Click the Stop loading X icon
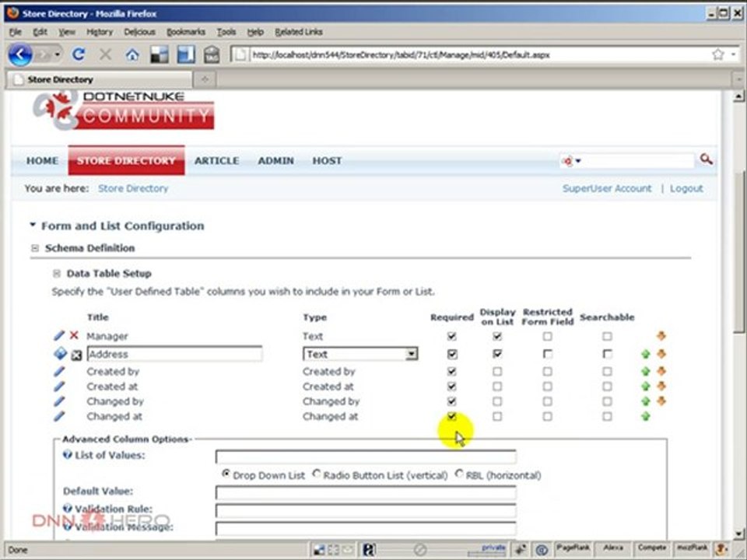The height and width of the screenshot is (560, 747). 105,54
